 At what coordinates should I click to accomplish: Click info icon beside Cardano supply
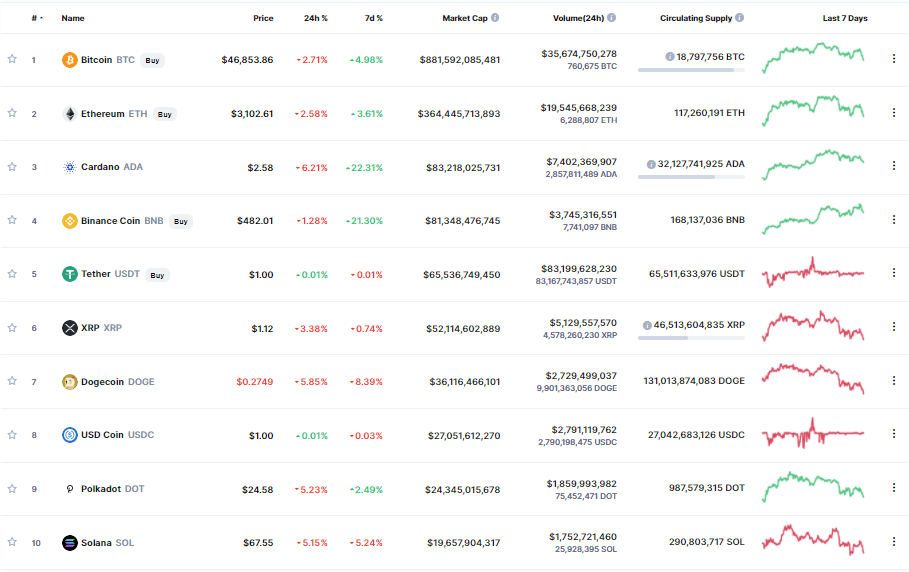tap(651, 165)
